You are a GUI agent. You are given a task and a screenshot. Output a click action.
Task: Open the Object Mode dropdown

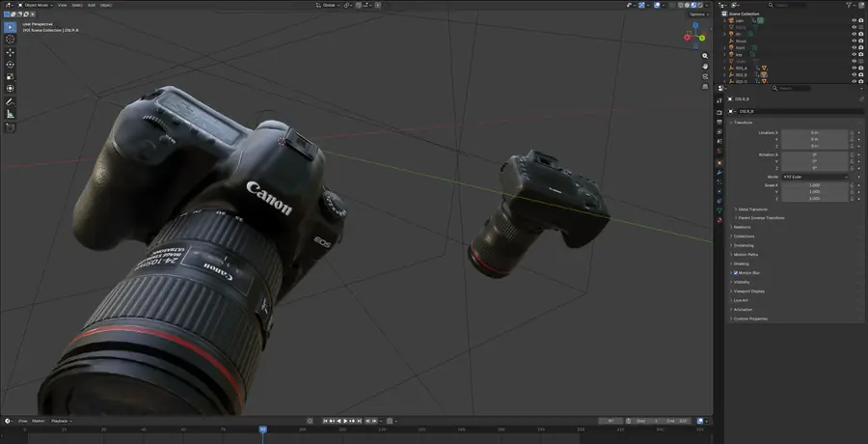[x=36, y=5]
